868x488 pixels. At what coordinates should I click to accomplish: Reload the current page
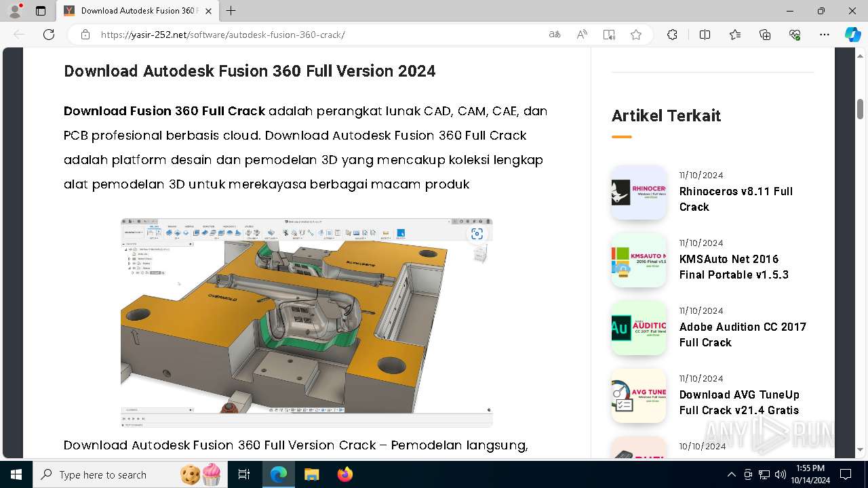[x=49, y=35]
